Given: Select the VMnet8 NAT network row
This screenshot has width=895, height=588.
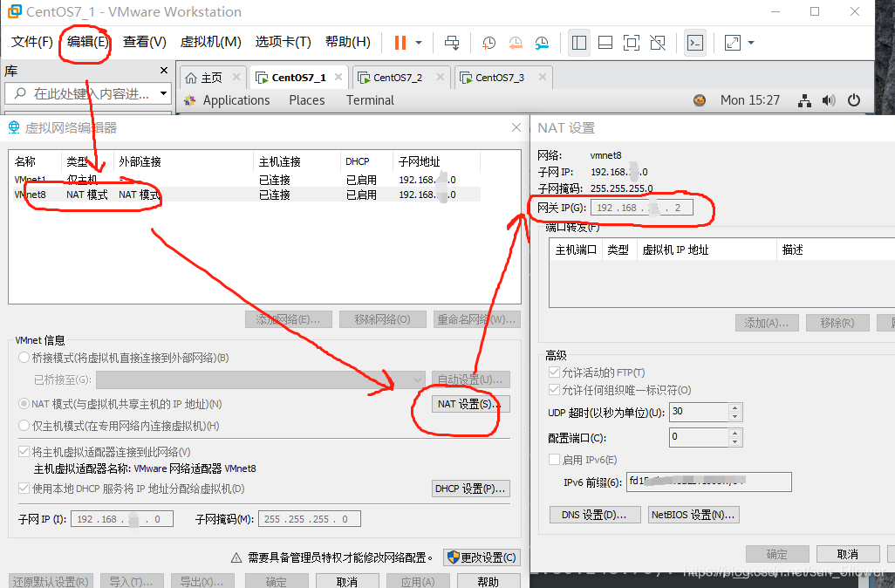Looking at the screenshot, I should pyautogui.click(x=245, y=195).
